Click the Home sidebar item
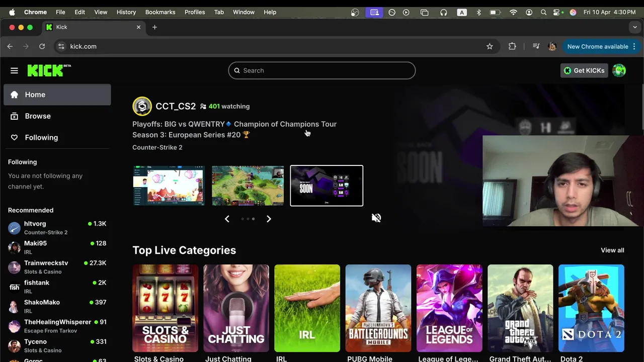 57,95
